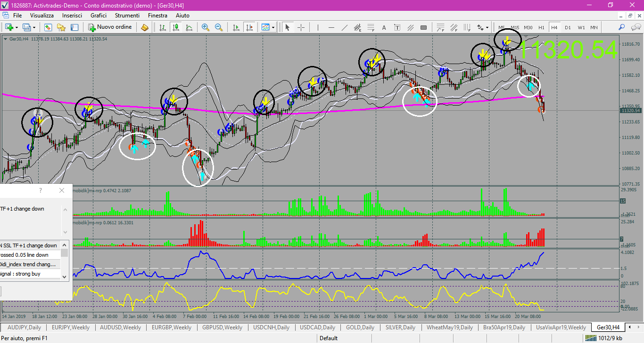Zoom out of the chart
644x343 pixels.
(x=219, y=27)
